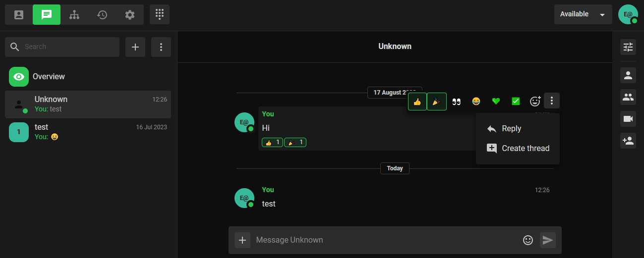Screen dimensions: 644x258
Task: Send the message with arrow icon
Action: coord(547,240)
